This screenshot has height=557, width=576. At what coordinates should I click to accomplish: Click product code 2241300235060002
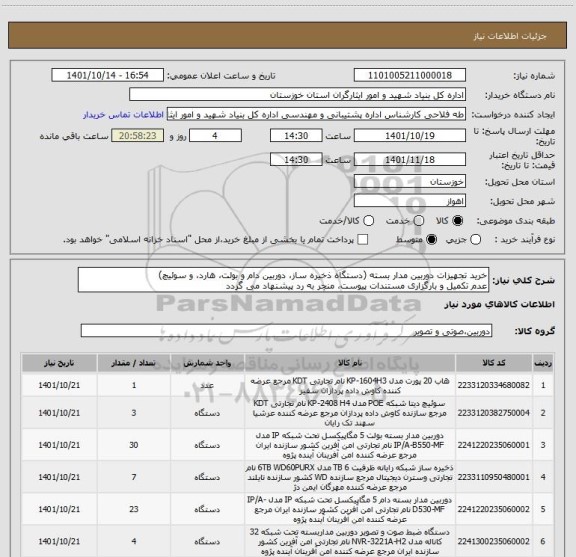[494, 541]
